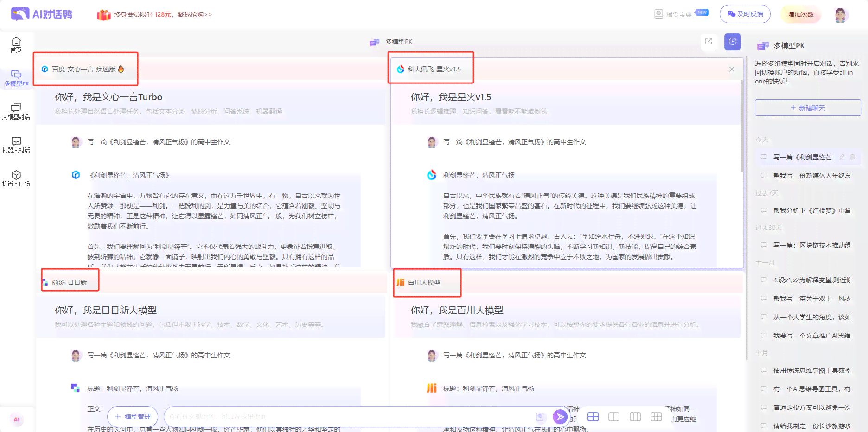Switch to four-pane grid layout

[x=593, y=417]
